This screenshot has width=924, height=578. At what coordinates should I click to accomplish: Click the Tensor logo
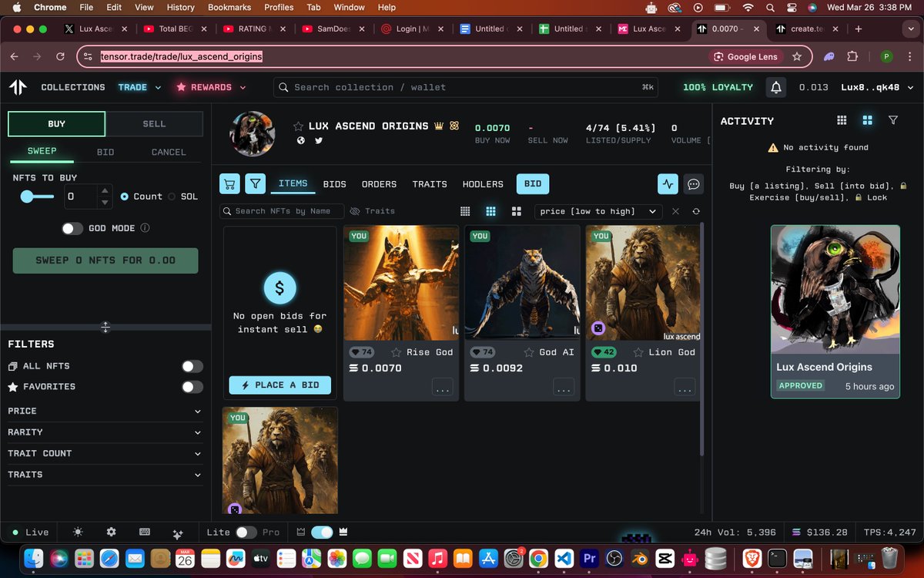click(x=18, y=87)
